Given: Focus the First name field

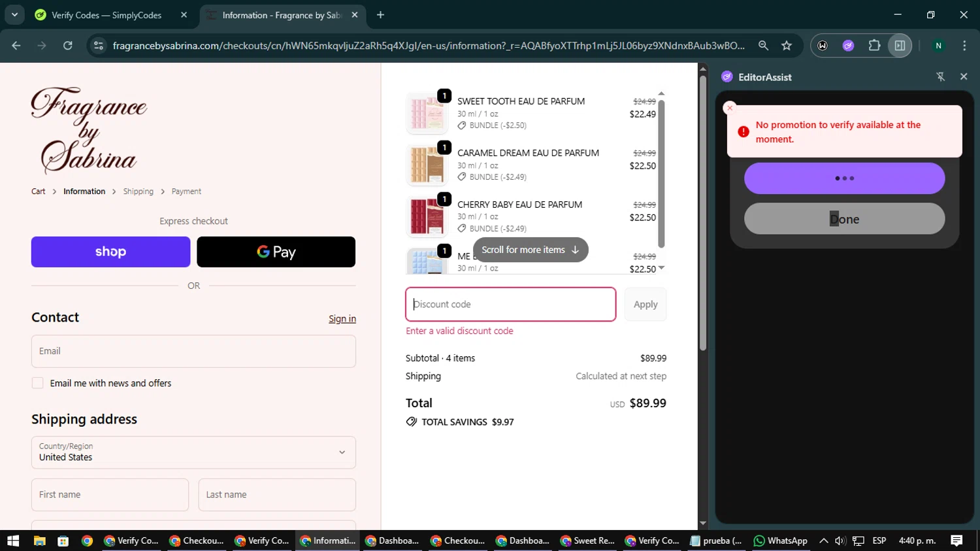Looking at the screenshot, I should (x=110, y=495).
